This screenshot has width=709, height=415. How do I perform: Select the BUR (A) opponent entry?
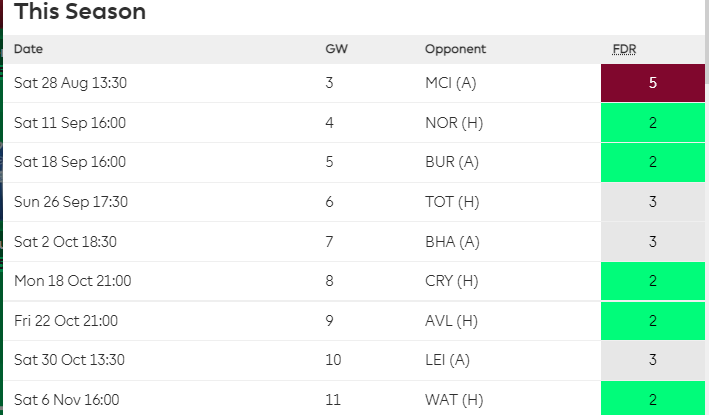tap(451, 162)
